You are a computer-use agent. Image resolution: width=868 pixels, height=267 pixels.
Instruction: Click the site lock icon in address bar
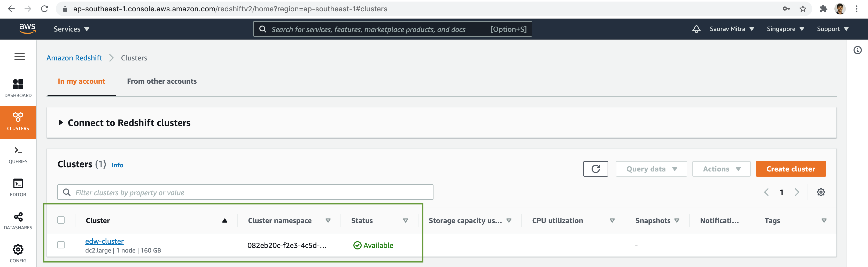(65, 9)
